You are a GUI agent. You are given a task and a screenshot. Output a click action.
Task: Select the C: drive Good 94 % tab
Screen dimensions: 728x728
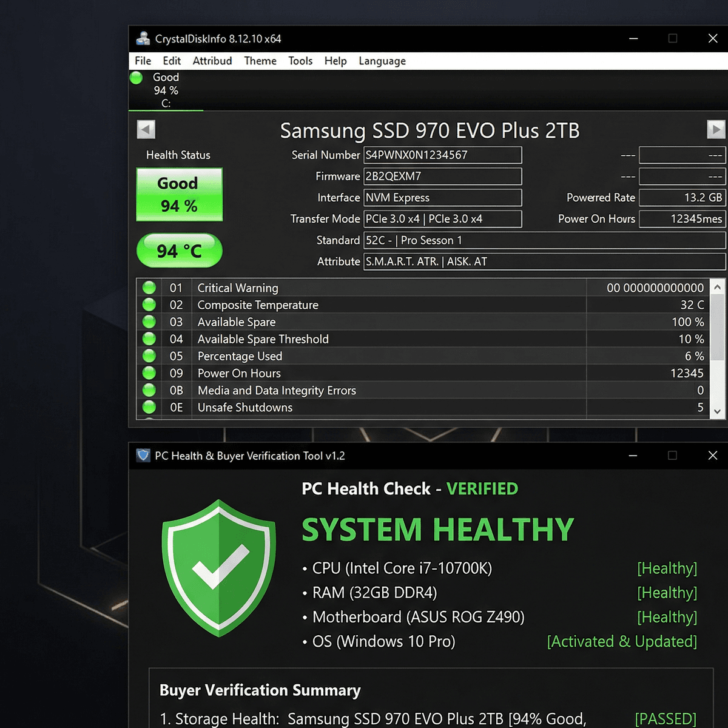pos(166,90)
